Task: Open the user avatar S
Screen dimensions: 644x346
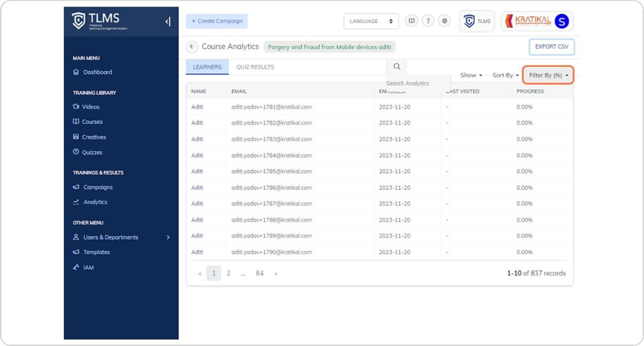Action: [561, 21]
